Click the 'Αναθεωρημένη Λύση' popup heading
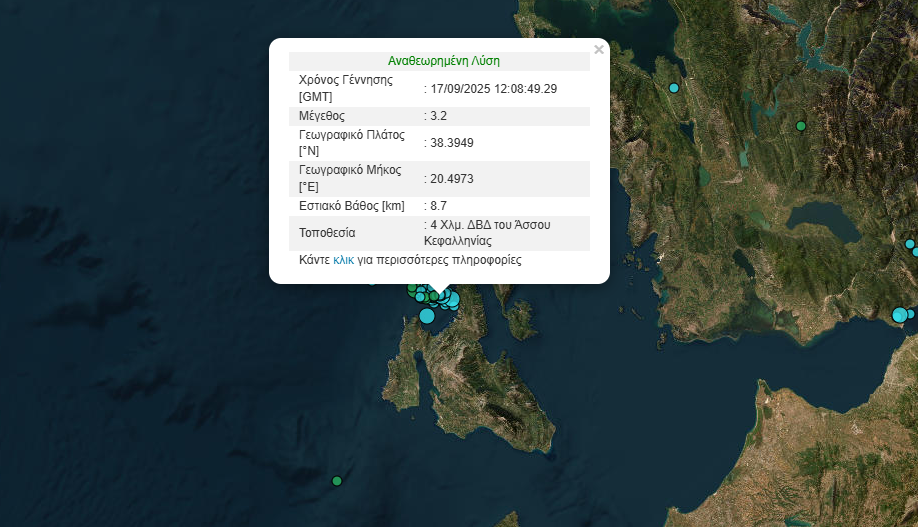Screen dimensions: 918x527 click(x=444, y=61)
